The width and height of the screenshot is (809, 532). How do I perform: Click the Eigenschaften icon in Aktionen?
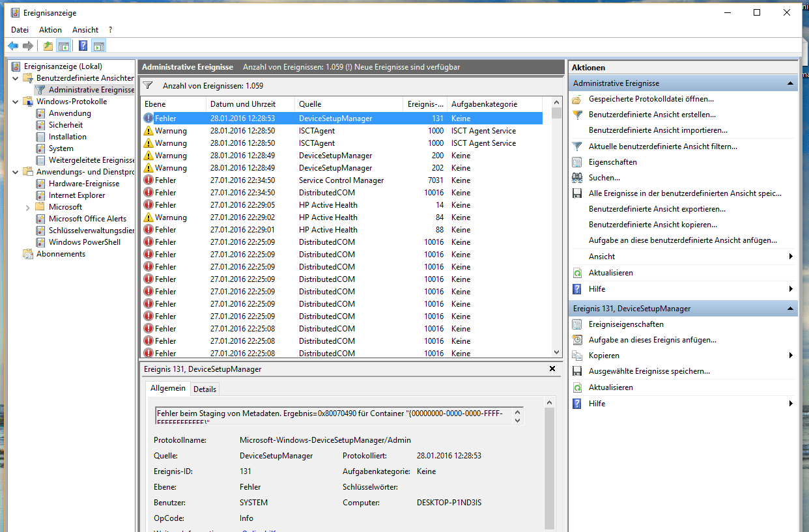point(576,162)
